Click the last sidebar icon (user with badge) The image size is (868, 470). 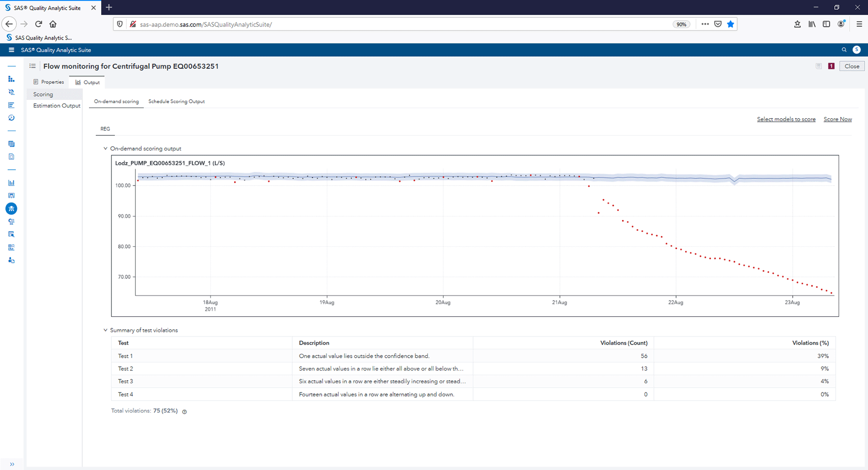click(x=12, y=261)
